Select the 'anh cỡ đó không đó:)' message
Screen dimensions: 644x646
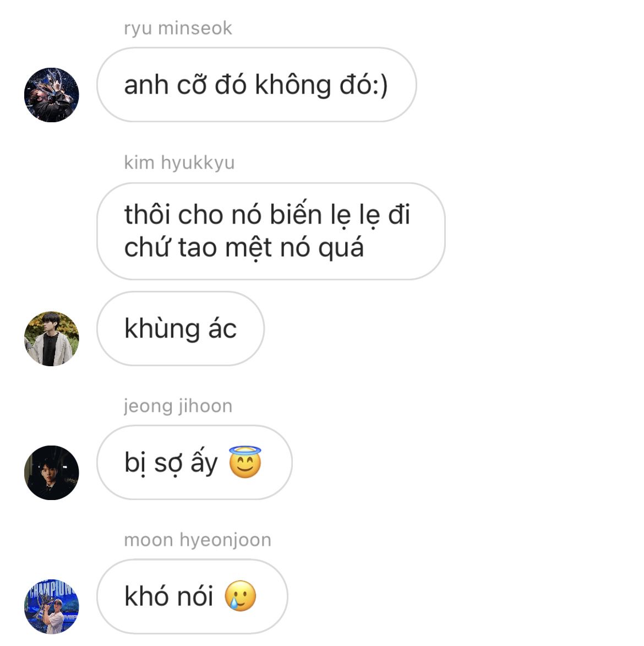[256, 84]
